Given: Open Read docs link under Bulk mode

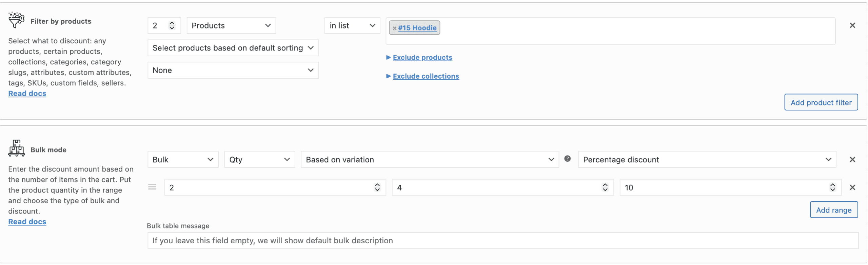Looking at the screenshot, I should pos(27,222).
